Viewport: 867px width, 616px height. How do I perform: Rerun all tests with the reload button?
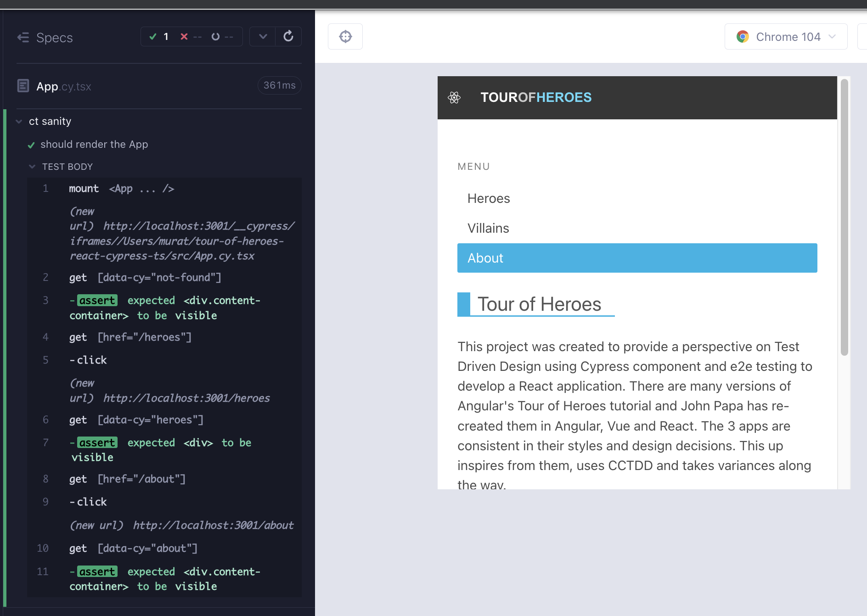point(288,37)
